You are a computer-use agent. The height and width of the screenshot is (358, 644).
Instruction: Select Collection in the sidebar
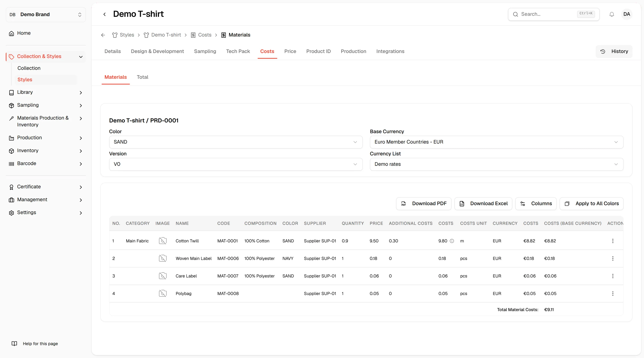(29, 68)
